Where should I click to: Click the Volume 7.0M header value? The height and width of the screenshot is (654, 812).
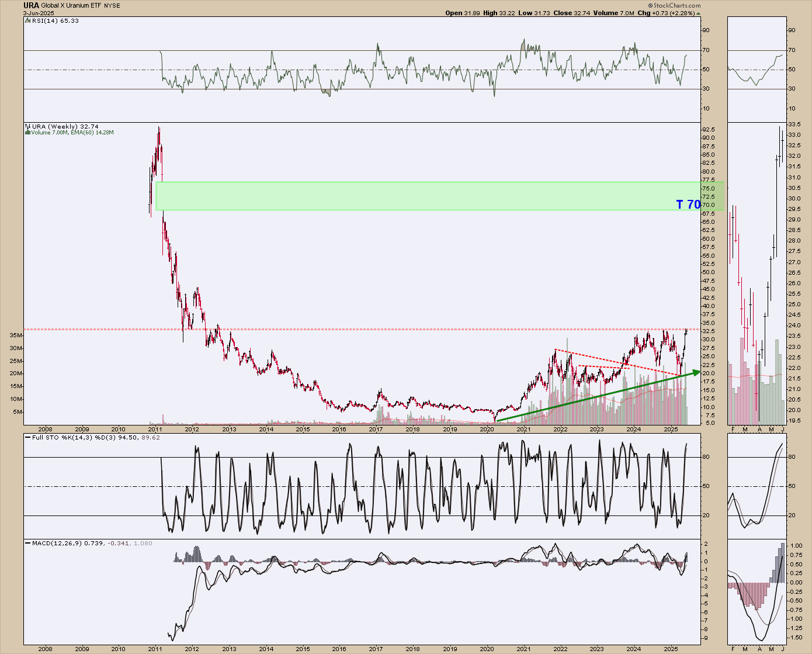click(x=615, y=13)
